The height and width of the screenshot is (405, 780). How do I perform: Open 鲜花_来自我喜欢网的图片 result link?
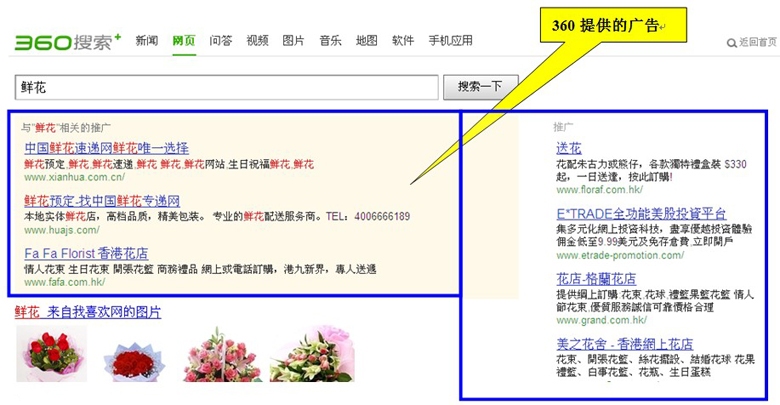coord(88,312)
